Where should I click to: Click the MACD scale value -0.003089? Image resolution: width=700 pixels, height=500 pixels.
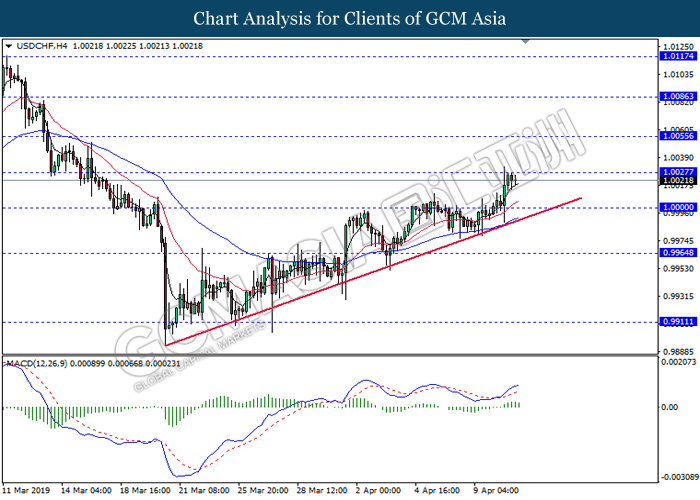[x=677, y=477]
